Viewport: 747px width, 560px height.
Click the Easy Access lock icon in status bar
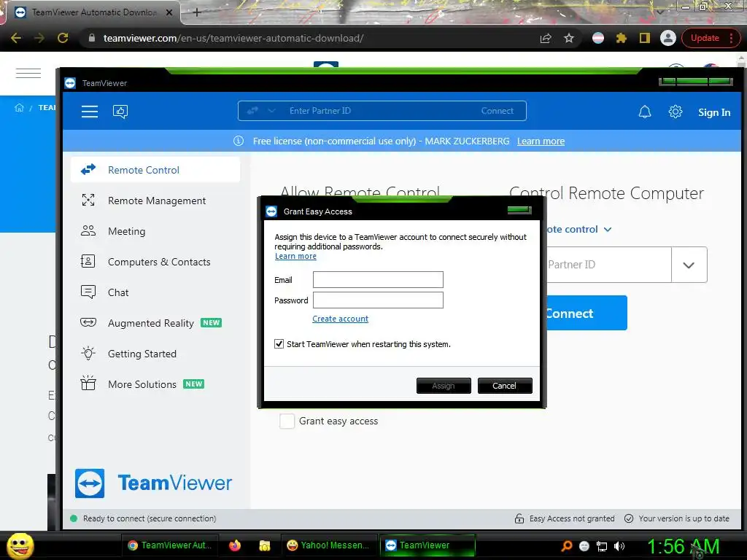pyautogui.click(x=519, y=518)
